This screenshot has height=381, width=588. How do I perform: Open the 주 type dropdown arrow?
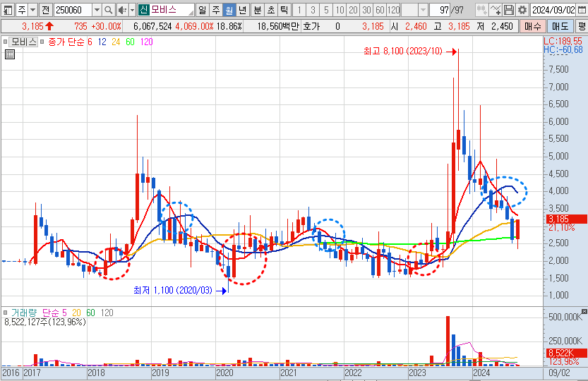click(32, 10)
